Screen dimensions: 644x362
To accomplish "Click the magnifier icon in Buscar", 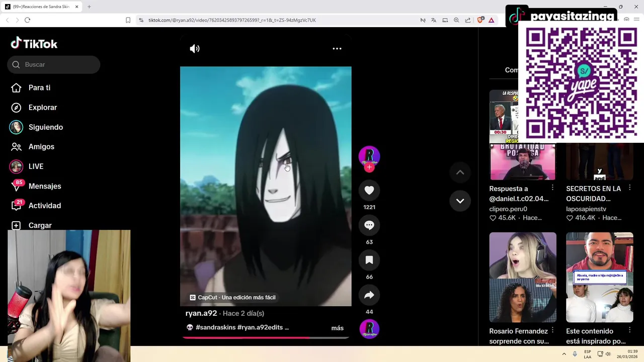I will [16, 64].
